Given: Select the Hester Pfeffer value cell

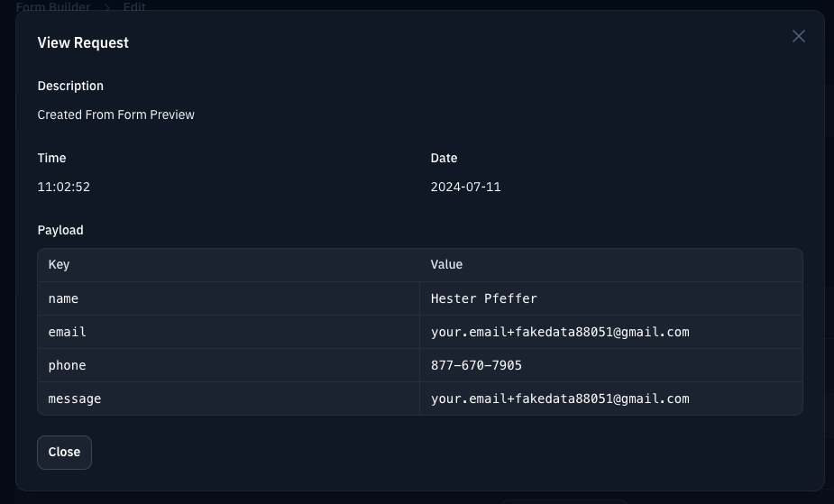Looking at the screenshot, I should click(611, 298).
